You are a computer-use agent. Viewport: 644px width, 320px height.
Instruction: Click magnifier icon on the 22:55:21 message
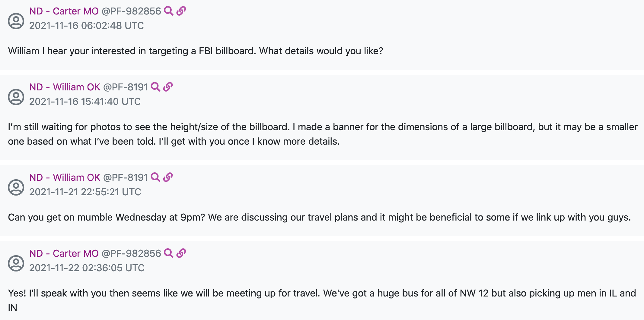155,177
